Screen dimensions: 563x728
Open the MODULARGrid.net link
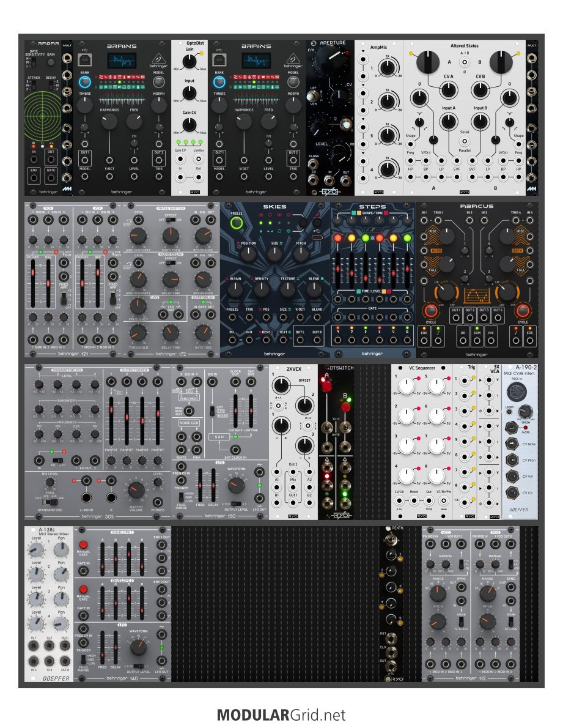tap(281, 715)
